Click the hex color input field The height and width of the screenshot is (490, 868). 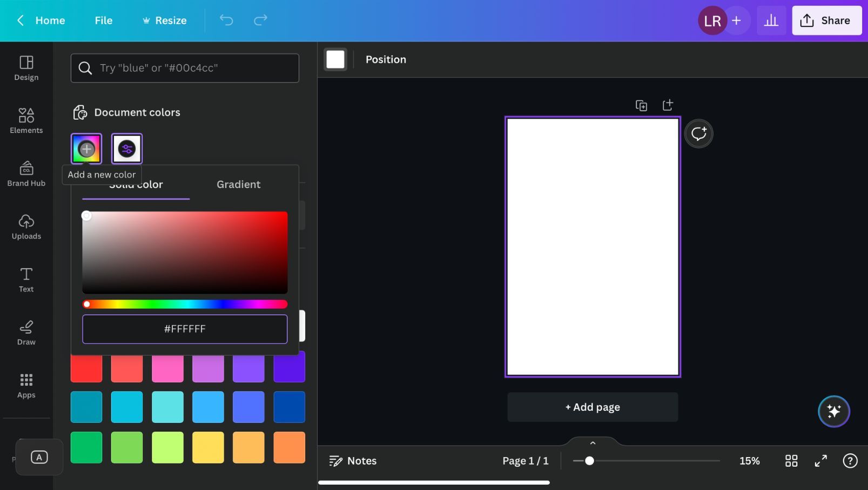pos(184,329)
